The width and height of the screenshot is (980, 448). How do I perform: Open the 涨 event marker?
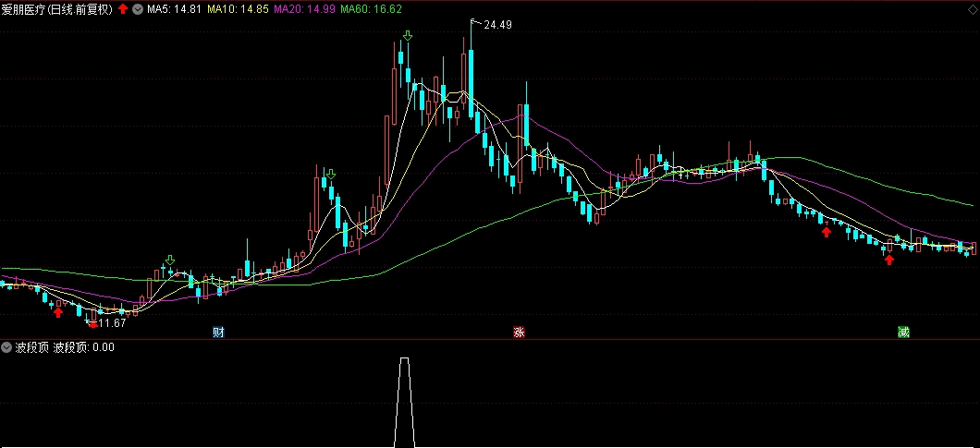click(x=519, y=333)
